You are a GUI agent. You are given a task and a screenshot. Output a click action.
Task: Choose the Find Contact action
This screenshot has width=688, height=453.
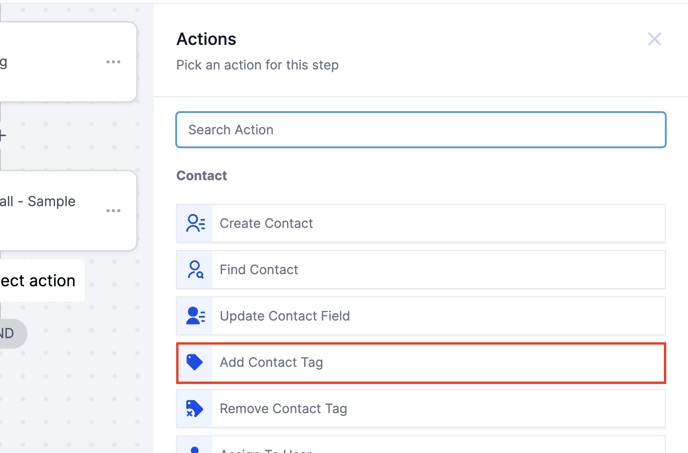tap(421, 270)
